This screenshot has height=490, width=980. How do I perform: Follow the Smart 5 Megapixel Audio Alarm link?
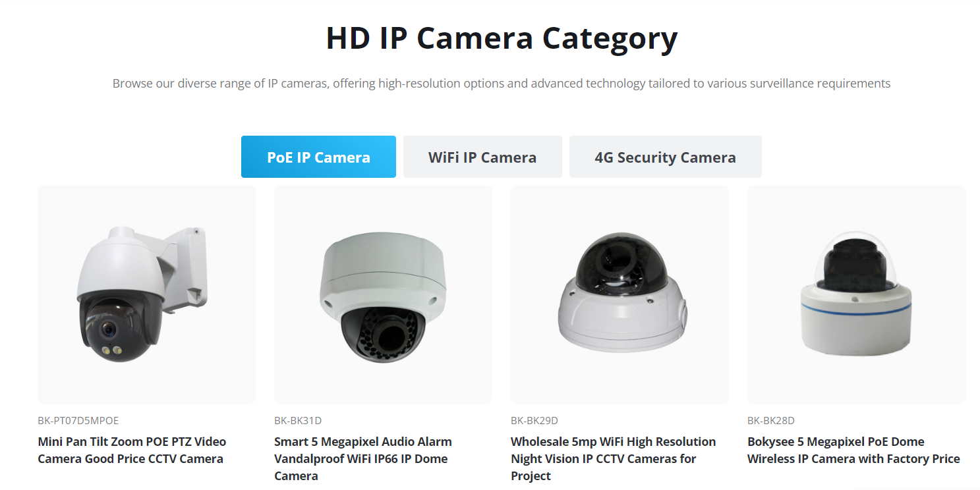pyautogui.click(x=363, y=458)
